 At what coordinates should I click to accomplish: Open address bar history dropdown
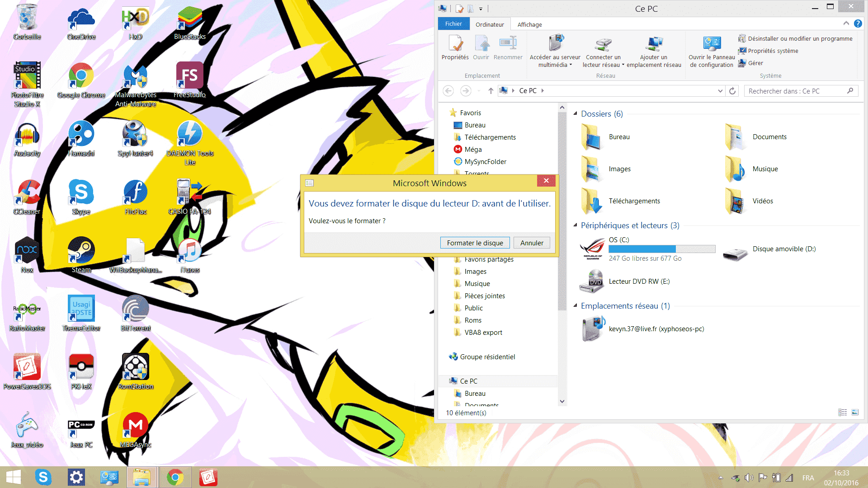720,91
